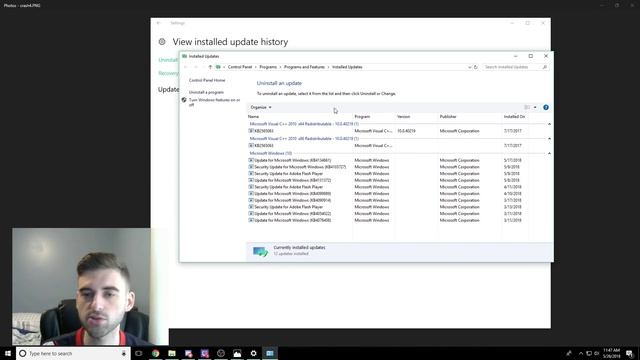Select Security Update for Microsoft Windows (KB4103727)
The image size is (640, 360).
tap(300, 167)
